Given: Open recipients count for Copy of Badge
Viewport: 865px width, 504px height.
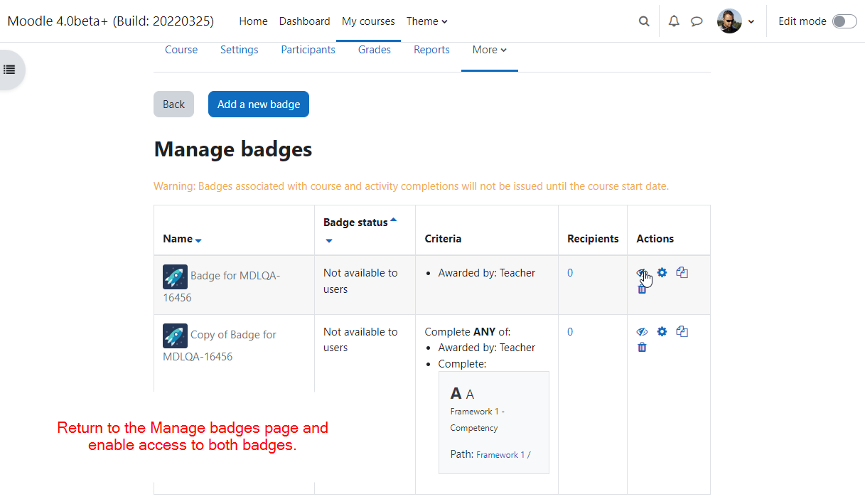Looking at the screenshot, I should (x=570, y=332).
